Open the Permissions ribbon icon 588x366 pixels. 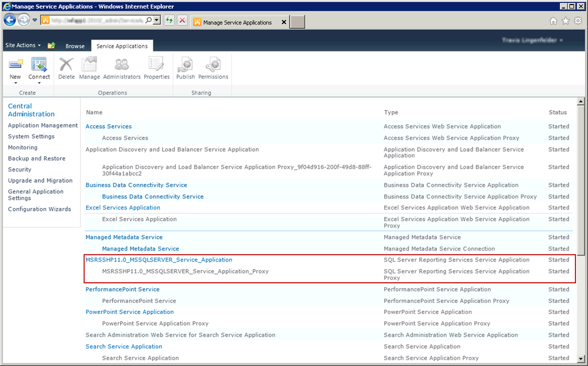(213, 64)
